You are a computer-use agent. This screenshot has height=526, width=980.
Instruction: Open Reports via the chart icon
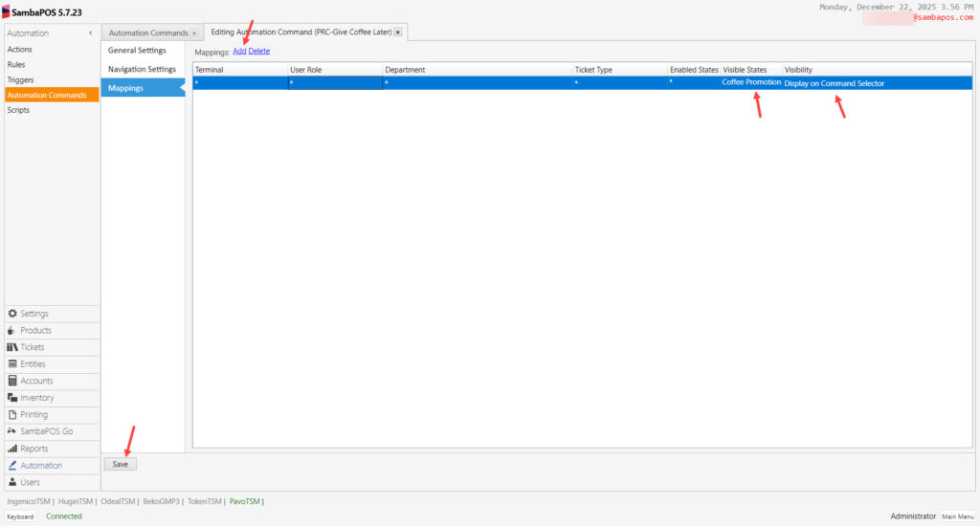12,449
